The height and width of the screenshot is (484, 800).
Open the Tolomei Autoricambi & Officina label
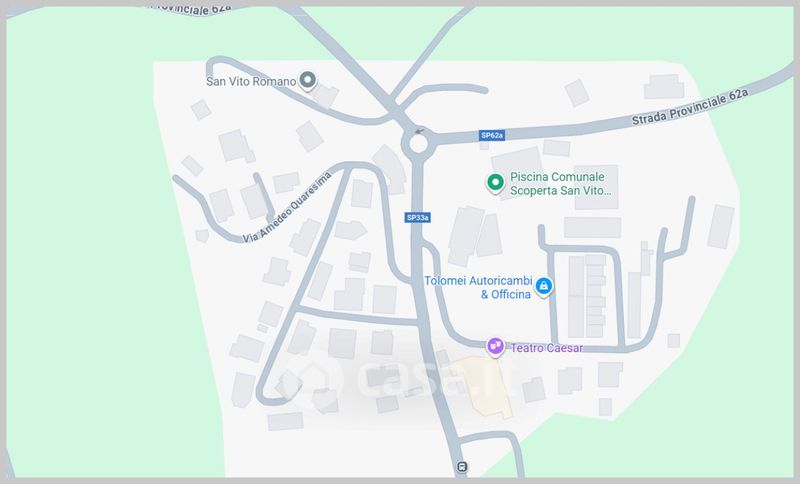pyautogui.click(x=479, y=287)
